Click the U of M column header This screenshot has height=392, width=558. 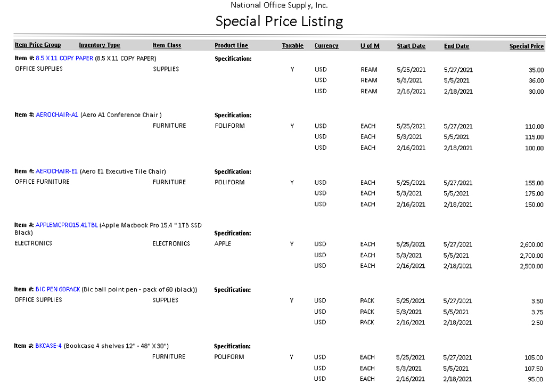pos(370,46)
